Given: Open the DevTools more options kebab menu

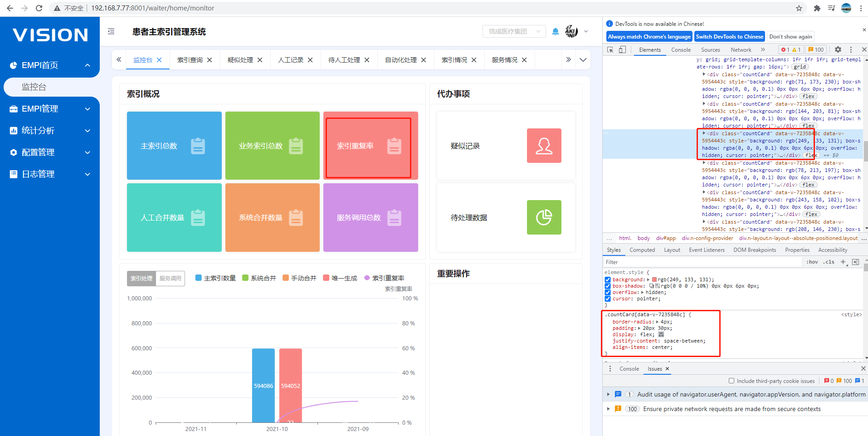Looking at the screenshot, I should tap(851, 49).
